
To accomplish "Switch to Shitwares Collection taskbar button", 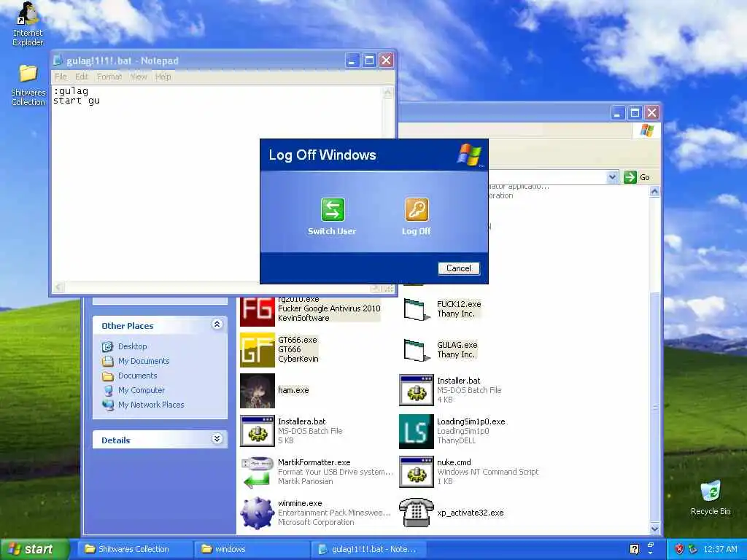I will coord(135,549).
